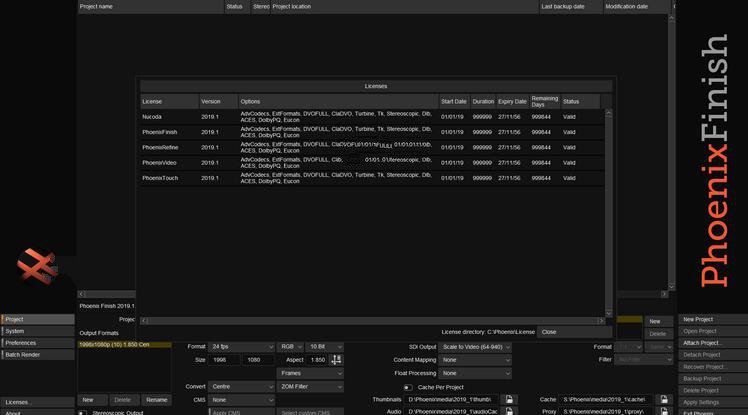Click the Modification date column header
Image resolution: width=748 pixels, height=415 pixels.
click(637, 7)
